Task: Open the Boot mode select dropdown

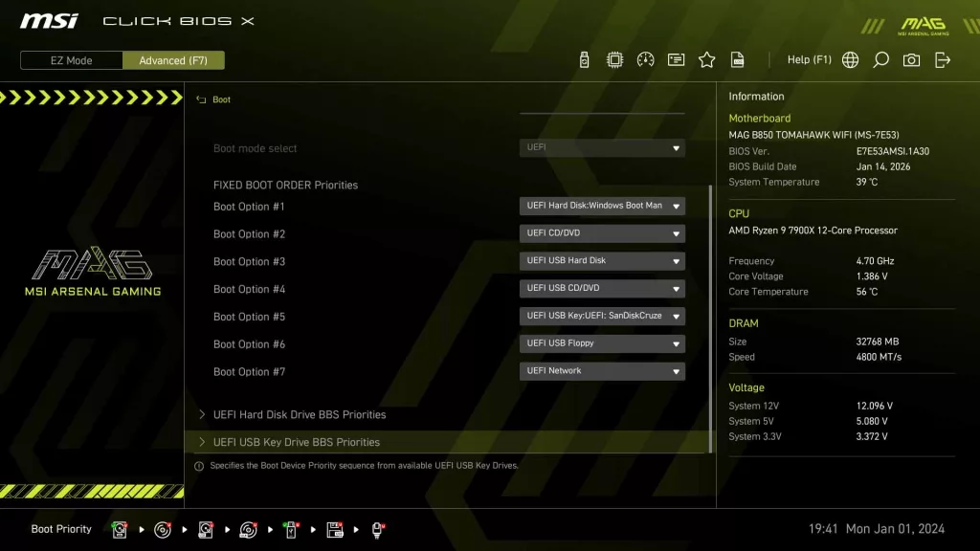Action: click(x=602, y=147)
